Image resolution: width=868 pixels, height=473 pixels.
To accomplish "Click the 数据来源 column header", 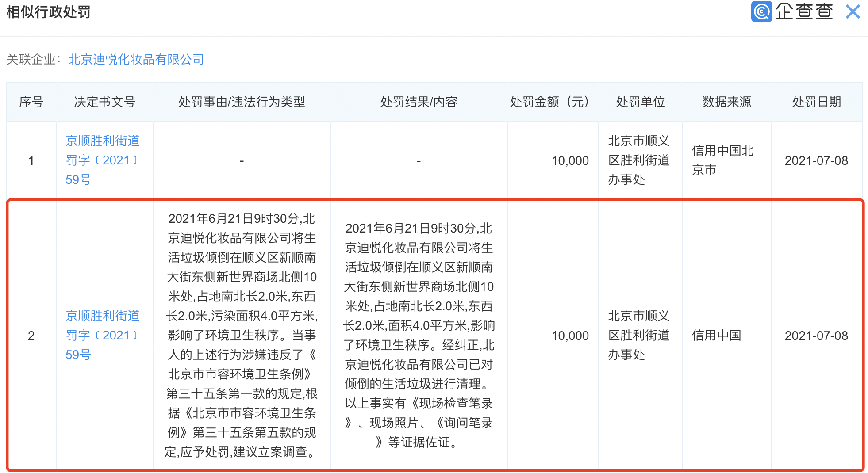I will point(726,102).
